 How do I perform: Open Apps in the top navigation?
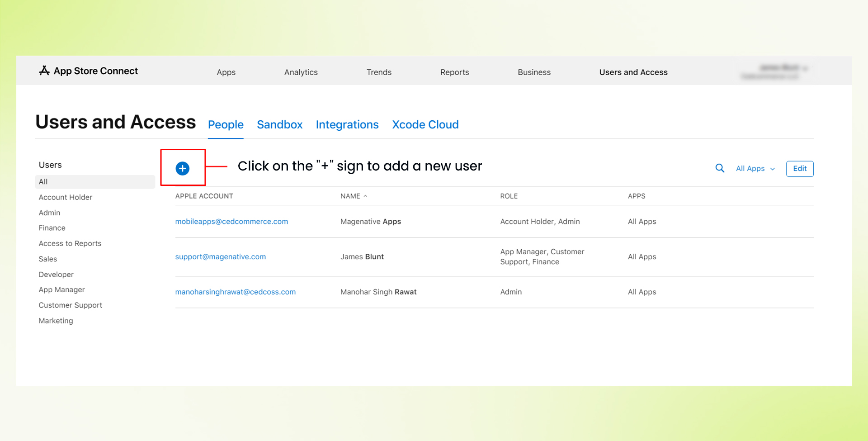[x=226, y=72]
